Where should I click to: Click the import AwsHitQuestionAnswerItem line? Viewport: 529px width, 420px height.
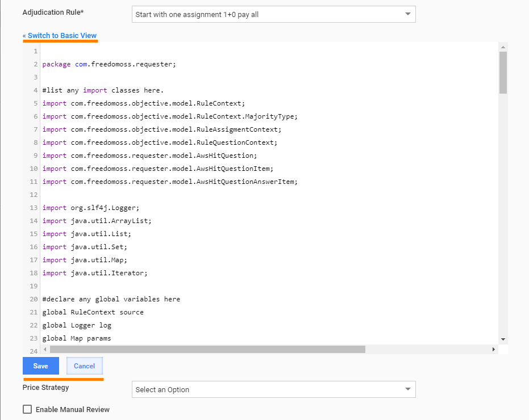pyautogui.click(x=170, y=182)
